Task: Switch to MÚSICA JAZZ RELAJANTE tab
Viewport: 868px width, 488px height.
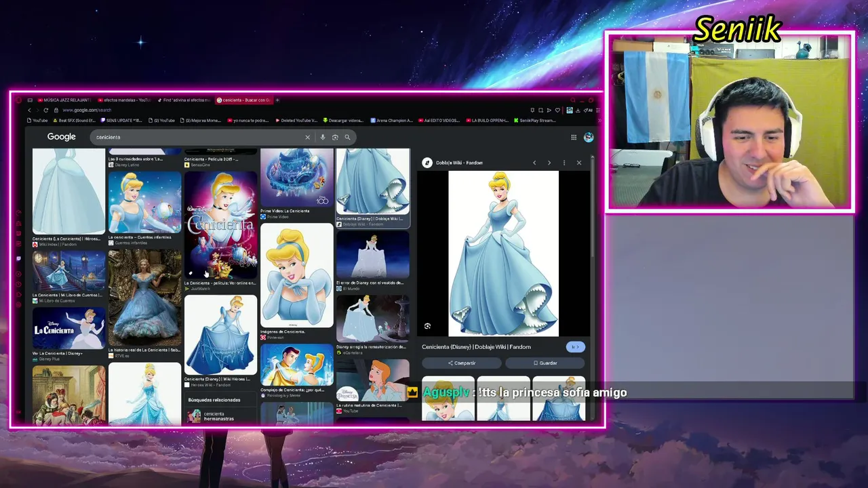Action: point(63,100)
